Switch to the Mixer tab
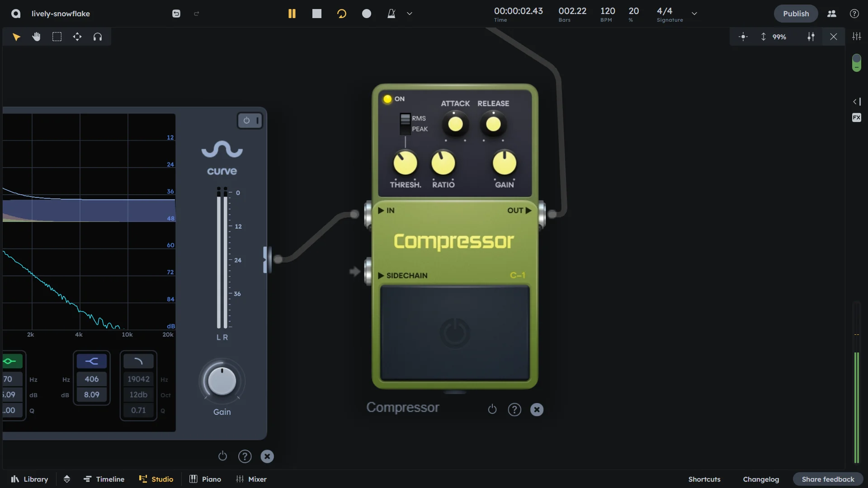 [251, 479]
